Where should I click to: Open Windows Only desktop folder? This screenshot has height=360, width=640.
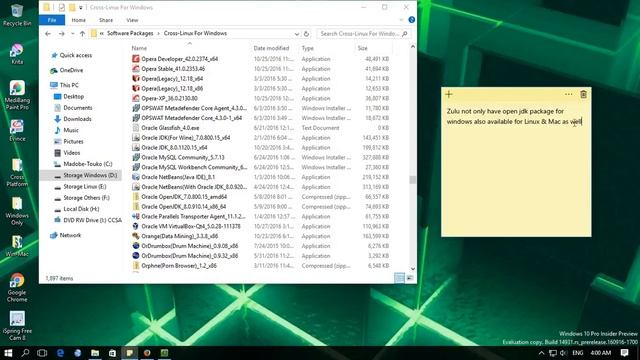17,211
